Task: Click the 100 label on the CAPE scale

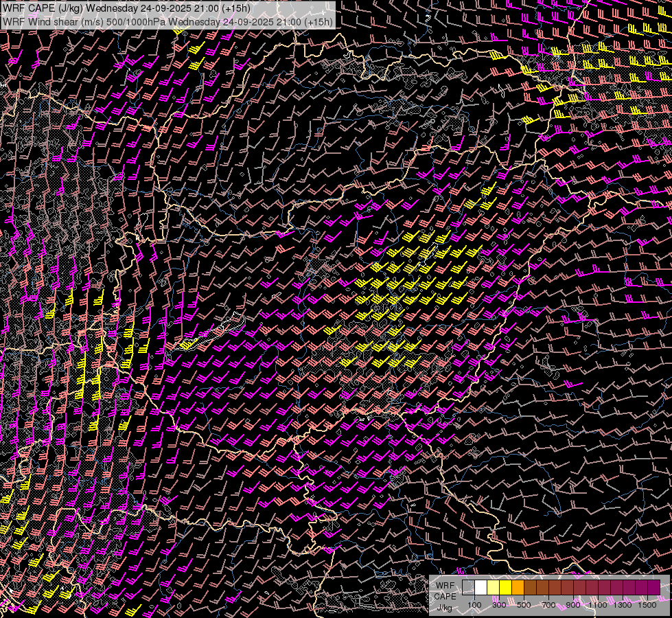Action: coord(474,605)
